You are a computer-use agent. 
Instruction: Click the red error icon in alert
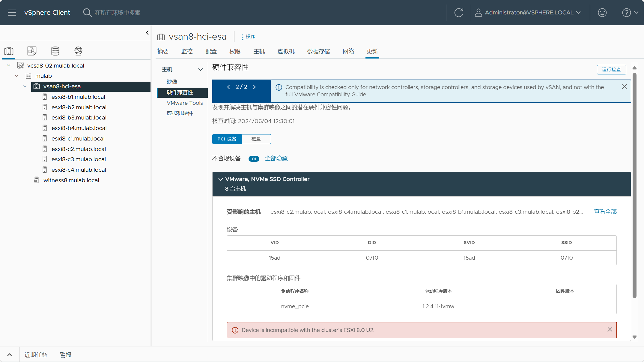click(235, 330)
